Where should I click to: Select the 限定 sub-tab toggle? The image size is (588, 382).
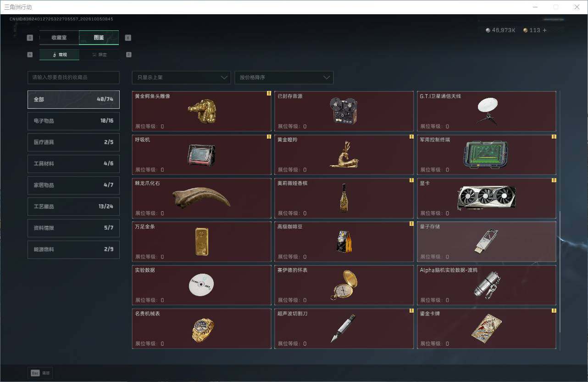click(x=100, y=55)
